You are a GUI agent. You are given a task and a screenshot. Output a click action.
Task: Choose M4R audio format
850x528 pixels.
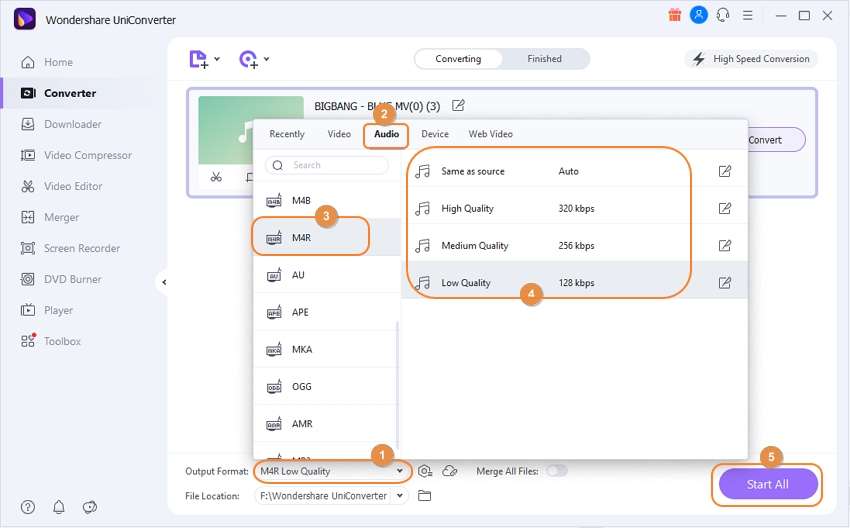[326, 237]
